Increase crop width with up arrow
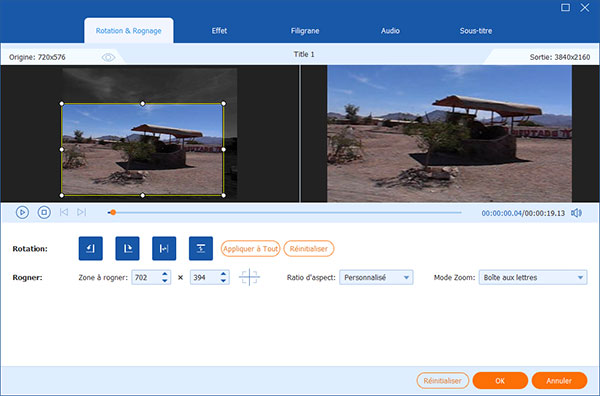The width and height of the screenshot is (600, 396). click(165, 274)
